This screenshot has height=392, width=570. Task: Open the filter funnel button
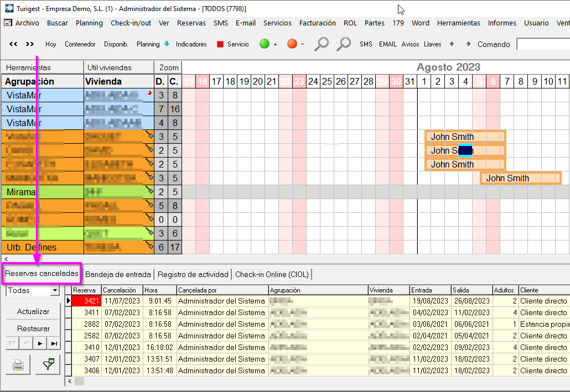tap(48, 364)
